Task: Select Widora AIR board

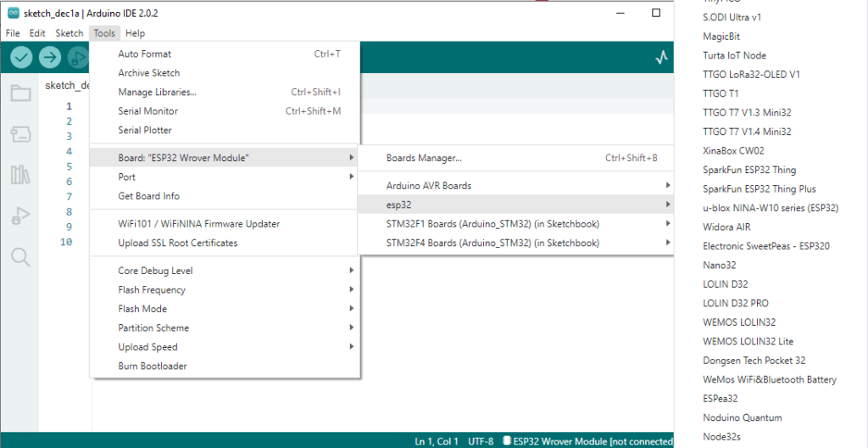Action: (x=726, y=227)
